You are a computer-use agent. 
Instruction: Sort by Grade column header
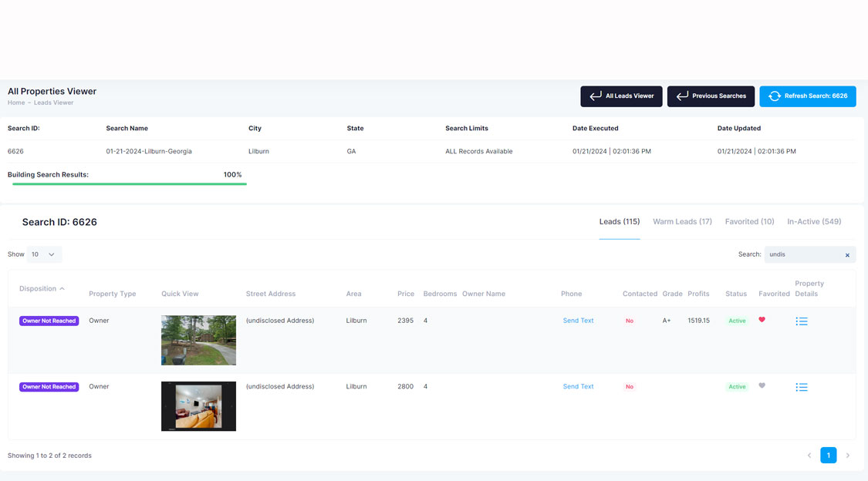click(672, 294)
